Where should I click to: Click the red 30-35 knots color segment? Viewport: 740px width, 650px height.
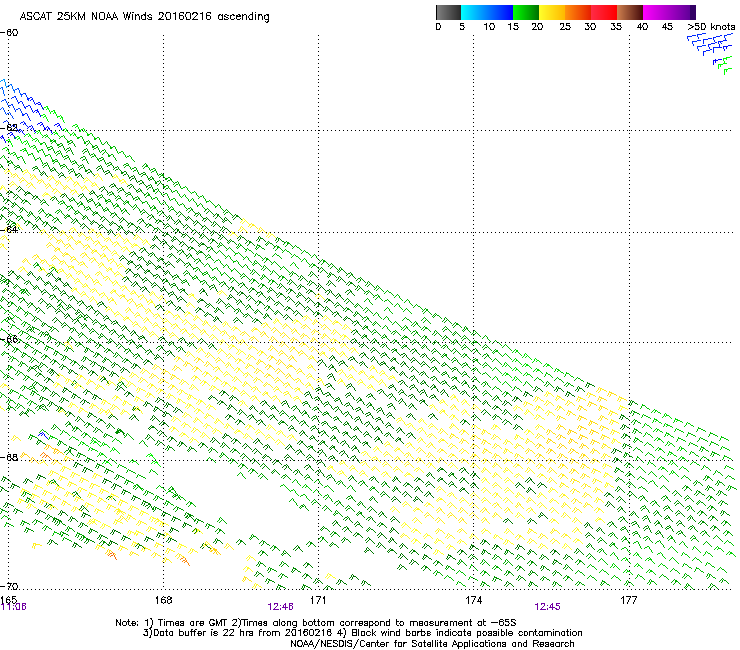pos(604,12)
